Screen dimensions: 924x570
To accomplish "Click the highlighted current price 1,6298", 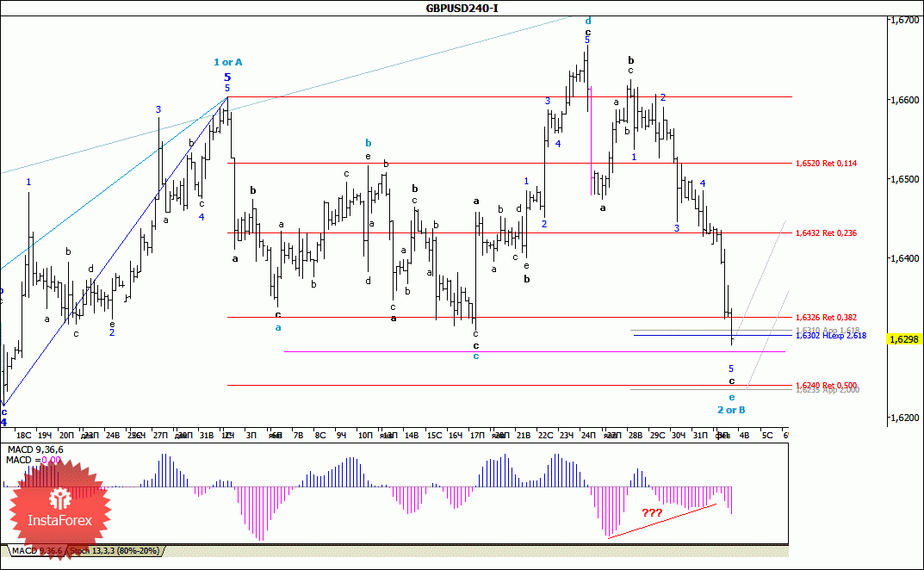I will 904,339.
